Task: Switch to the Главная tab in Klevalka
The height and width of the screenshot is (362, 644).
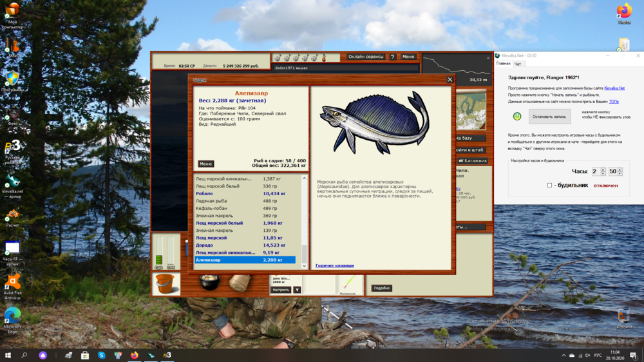Action: tap(503, 63)
